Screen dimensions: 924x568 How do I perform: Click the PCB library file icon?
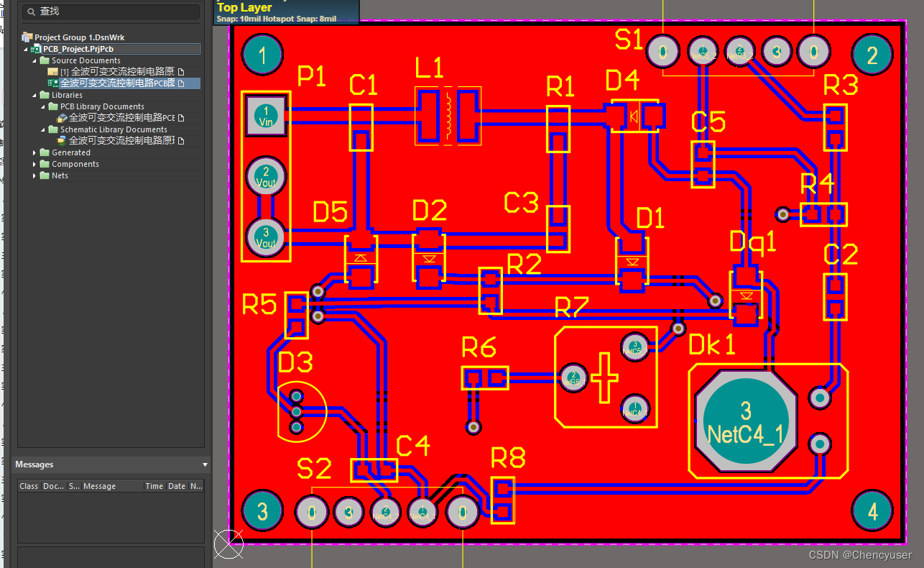point(62,118)
